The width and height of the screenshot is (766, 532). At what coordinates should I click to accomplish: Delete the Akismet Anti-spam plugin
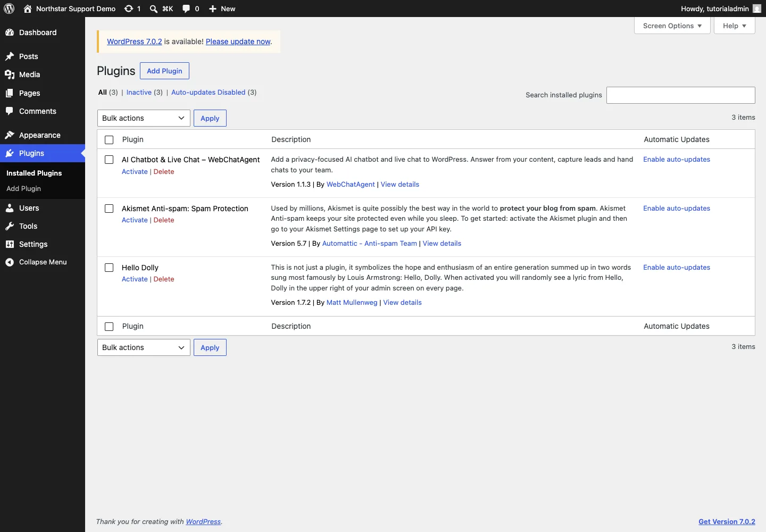pos(164,220)
